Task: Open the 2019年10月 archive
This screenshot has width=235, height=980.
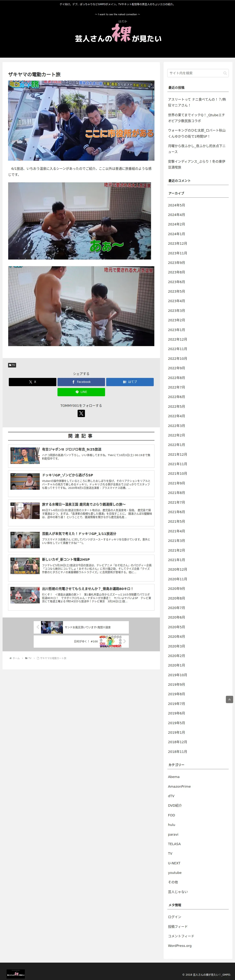Action: point(178,675)
